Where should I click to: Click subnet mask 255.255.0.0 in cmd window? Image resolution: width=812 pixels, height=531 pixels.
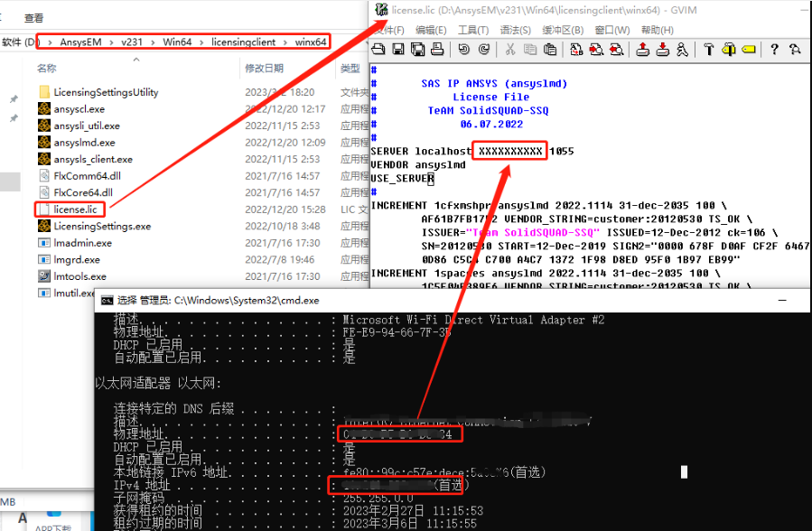(378, 498)
